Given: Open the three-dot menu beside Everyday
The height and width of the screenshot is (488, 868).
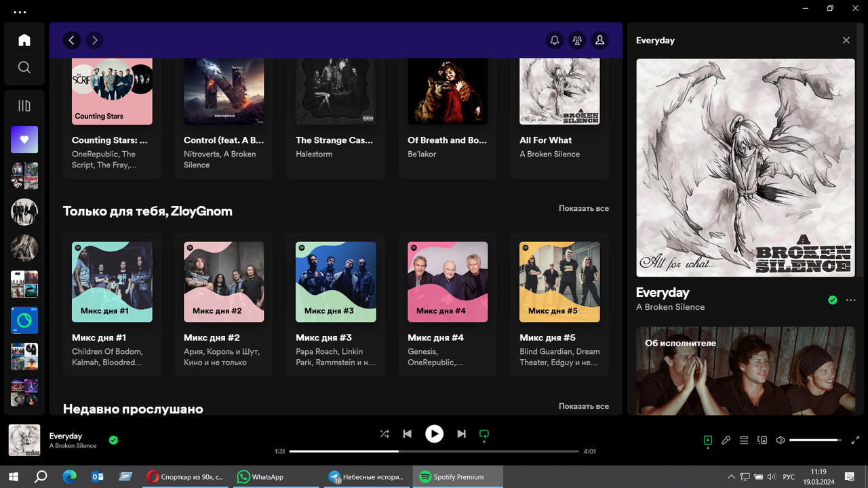Looking at the screenshot, I should click(x=851, y=300).
